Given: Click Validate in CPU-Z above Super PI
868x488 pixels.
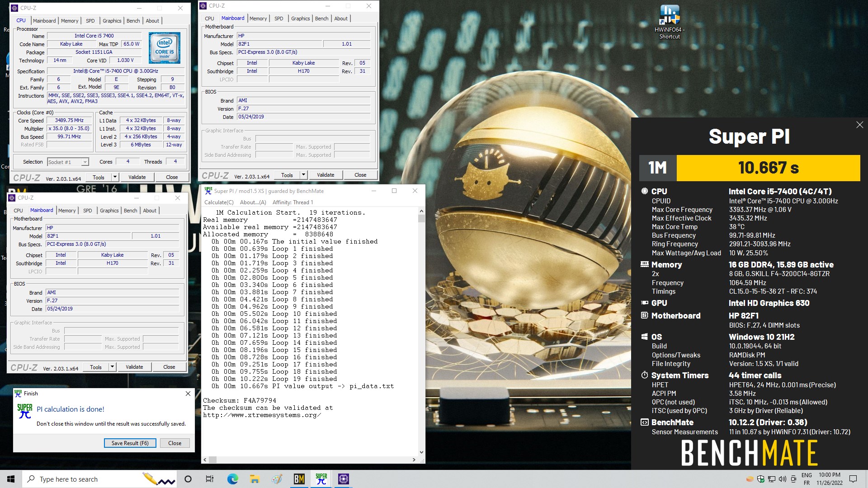Looking at the screenshot, I should (x=325, y=175).
